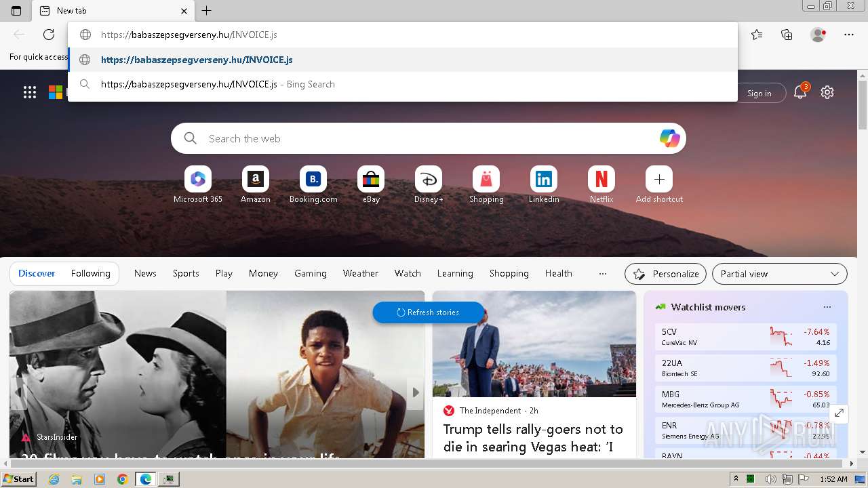Open the 22UA Biontech SE stock row

click(x=746, y=368)
